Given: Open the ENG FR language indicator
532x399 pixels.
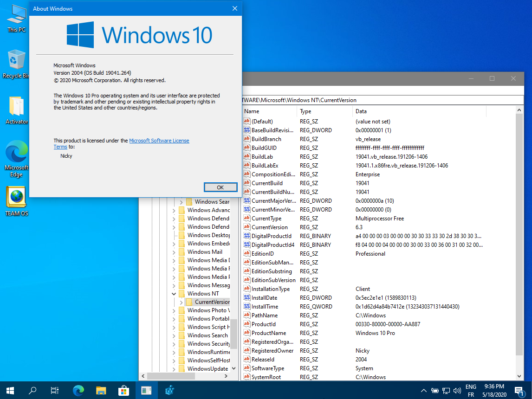Looking at the screenshot, I should [471, 391].
